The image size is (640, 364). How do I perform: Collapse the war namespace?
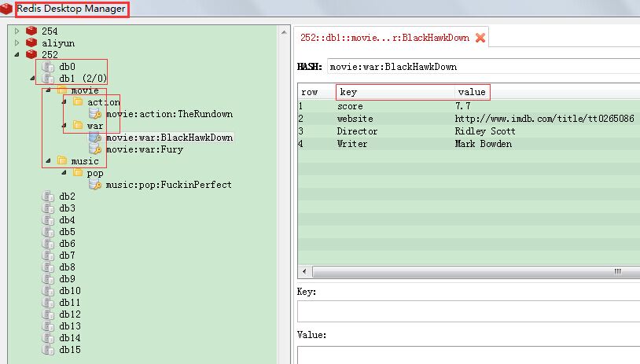click(64, 125)
